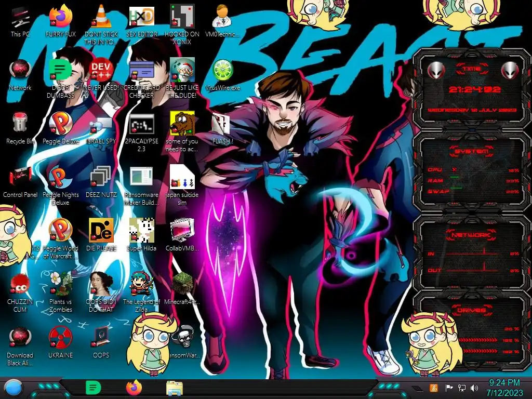Select the VM0Technic... desktop icon
Image resolution: width=532 pixels, height=399 pixels.
click(x=222, y=20)
